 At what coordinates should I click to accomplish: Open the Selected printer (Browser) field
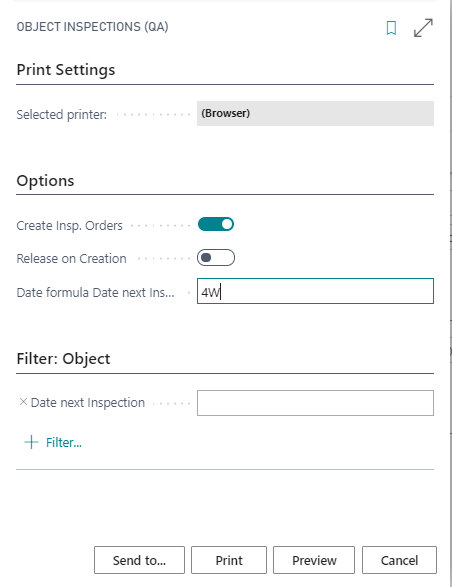(x=315, y=113)
